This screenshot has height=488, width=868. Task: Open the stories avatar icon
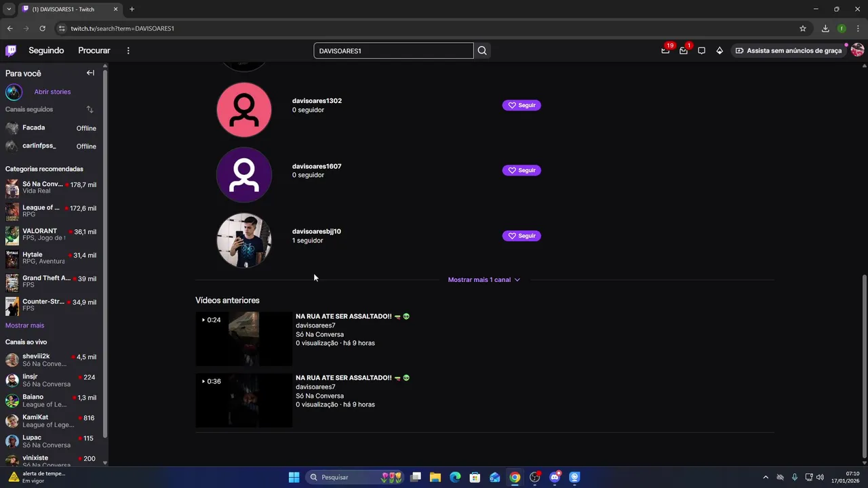coord(14,92)
